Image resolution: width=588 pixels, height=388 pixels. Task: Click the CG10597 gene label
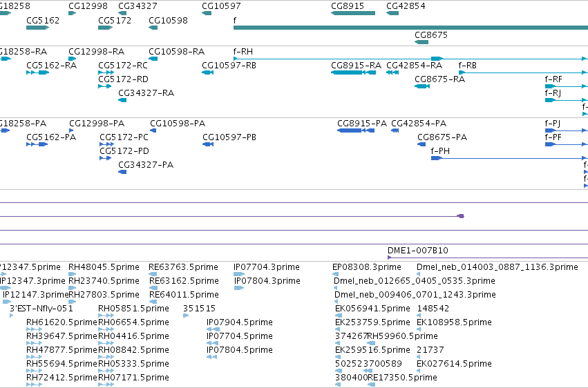click(221, 6)
